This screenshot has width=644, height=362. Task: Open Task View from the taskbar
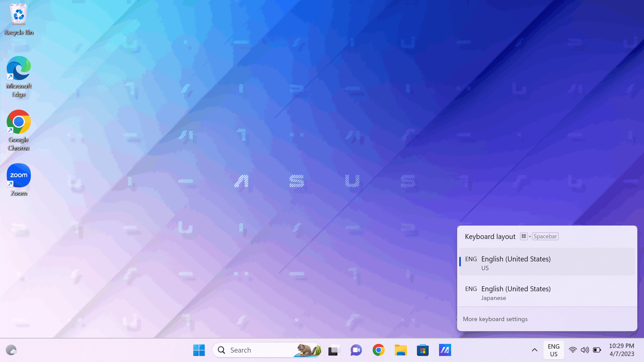pyautogui.click(x=334, y=350)
